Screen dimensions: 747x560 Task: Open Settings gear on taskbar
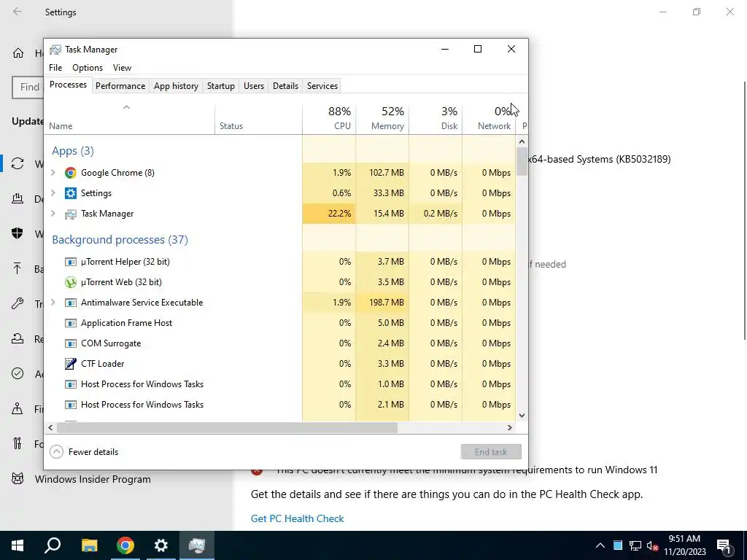tap(161, 545)
